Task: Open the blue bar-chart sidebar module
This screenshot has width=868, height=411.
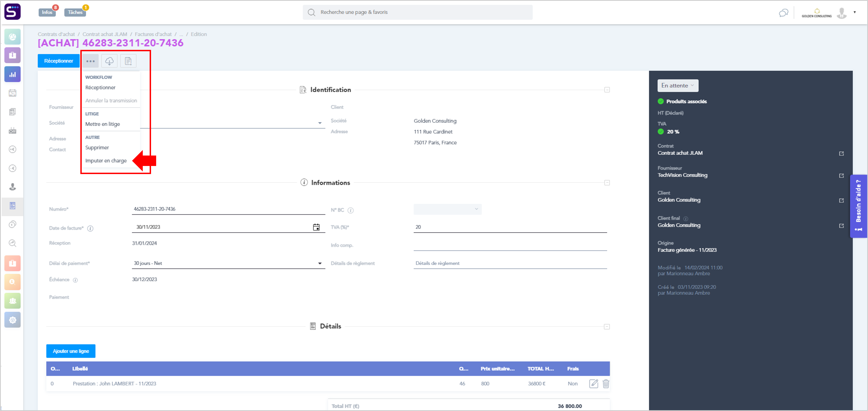Action: coord(12,74)
